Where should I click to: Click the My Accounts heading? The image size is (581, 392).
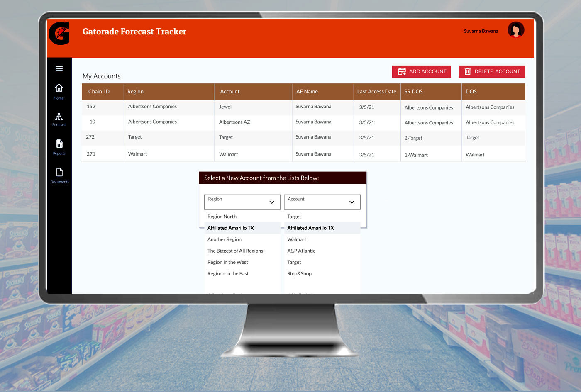click(x=102, y=76)
